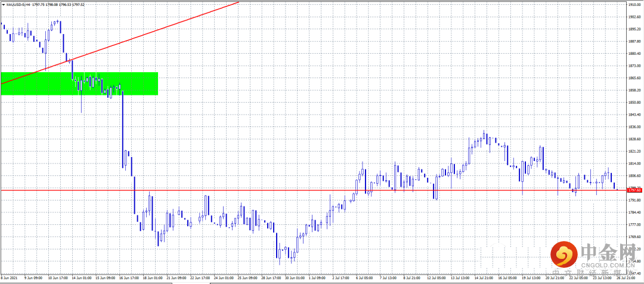Click the 20 Jul 21:00 time label
Viewport: 644px width, 284px height.
[556, 278]
